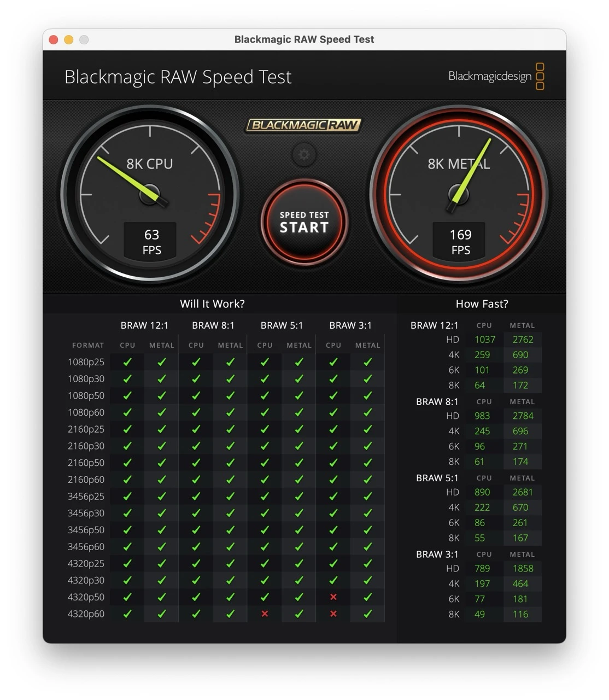Click checkmark for 3456p30 BRAW 3:1 CPU
609x700 pixels.
point(333,513)
